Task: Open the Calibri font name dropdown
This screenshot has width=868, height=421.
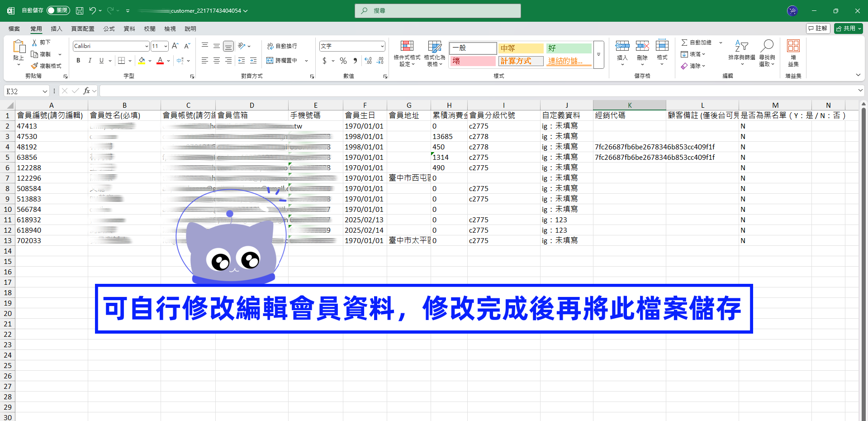Action: [147, 46]
